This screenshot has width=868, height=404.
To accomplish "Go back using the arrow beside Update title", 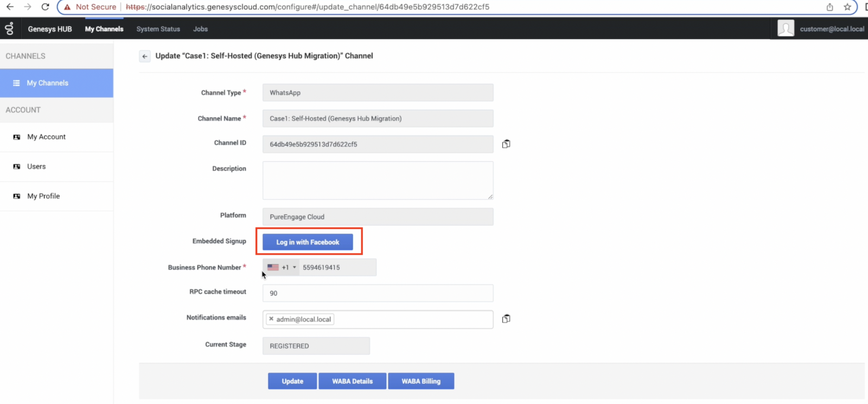I will coord(144,56).
